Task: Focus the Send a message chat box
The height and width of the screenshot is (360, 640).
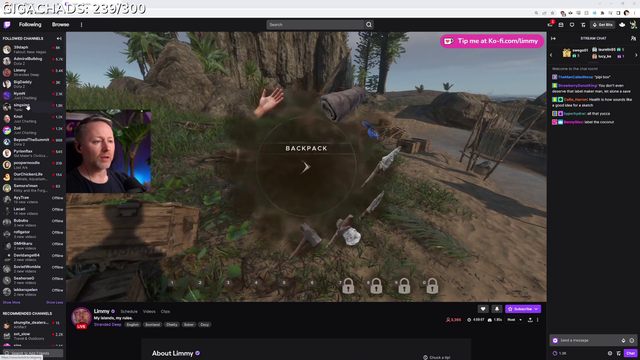Action: (593, 340)
